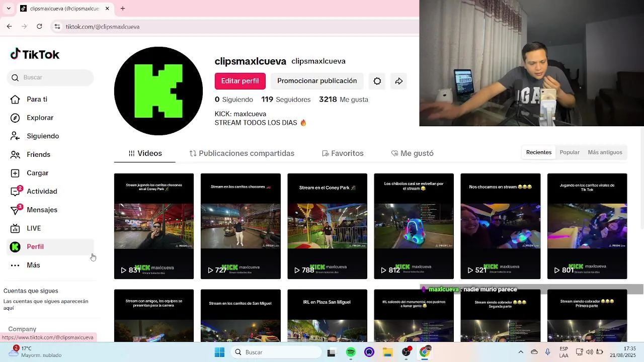Go to Siguiendo feed
This screenshot has height=362, width=644.
(35, 136)
